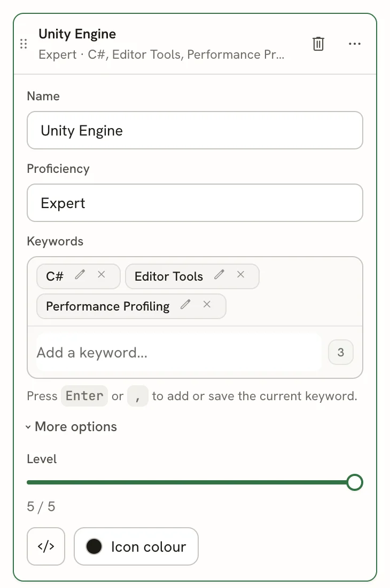The height and width of the screenshot is (588, 390).
Task: Edit the Performance Profiling keyword pencil icon
Action: pos(185,305)
